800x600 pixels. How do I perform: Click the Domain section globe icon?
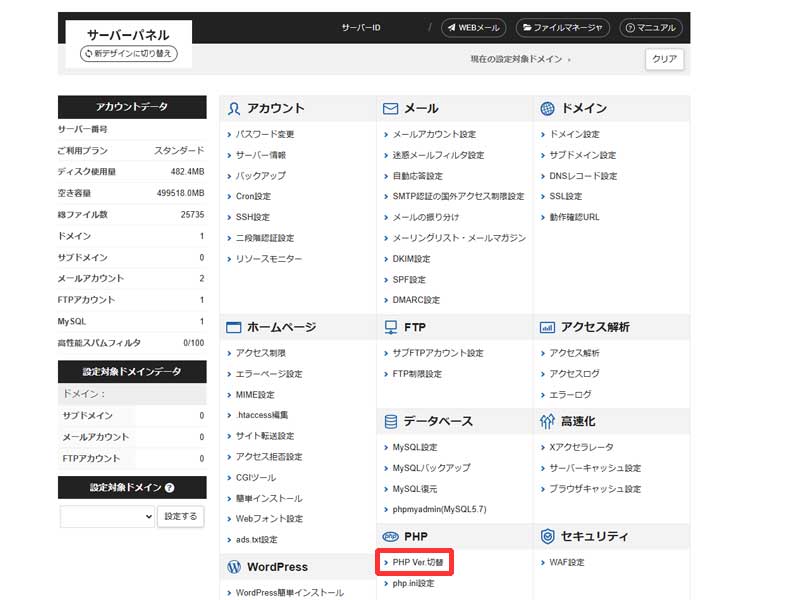coord(547,109)
